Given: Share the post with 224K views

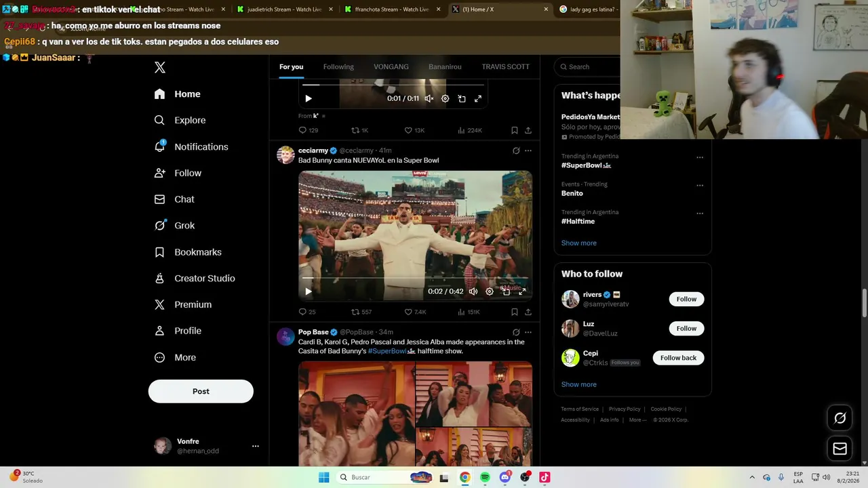Looking at the screenshot, I should [x=528, y=130].
